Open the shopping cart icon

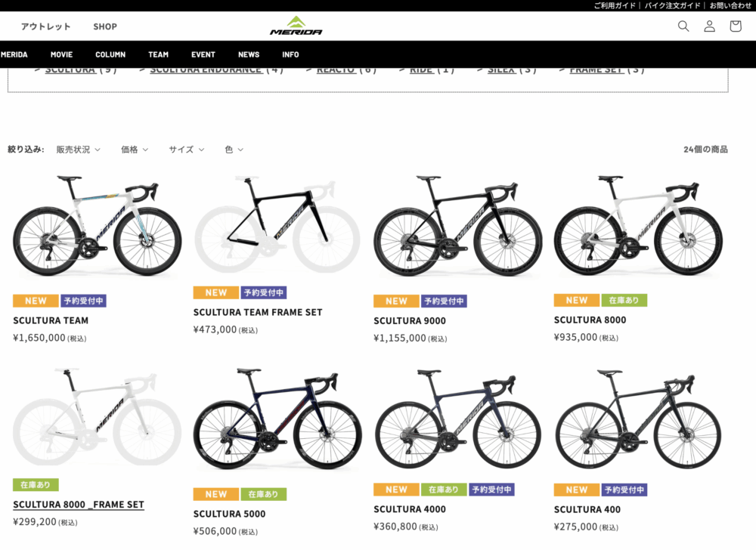[736, 26]
